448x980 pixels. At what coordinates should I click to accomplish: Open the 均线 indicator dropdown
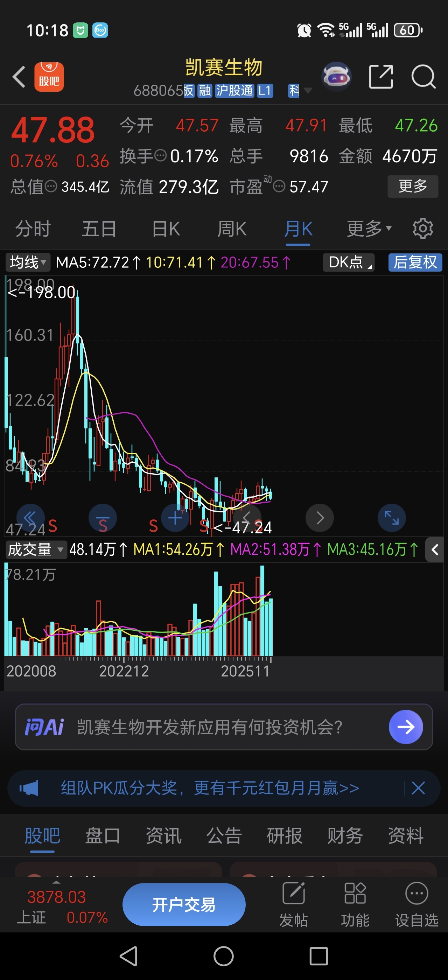[x=28, y=262]
